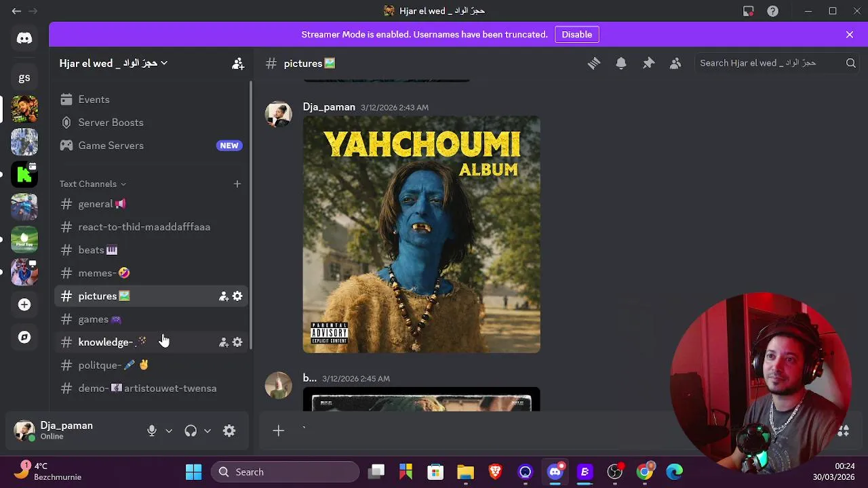Switch to general channel

(x=151, y=204)
